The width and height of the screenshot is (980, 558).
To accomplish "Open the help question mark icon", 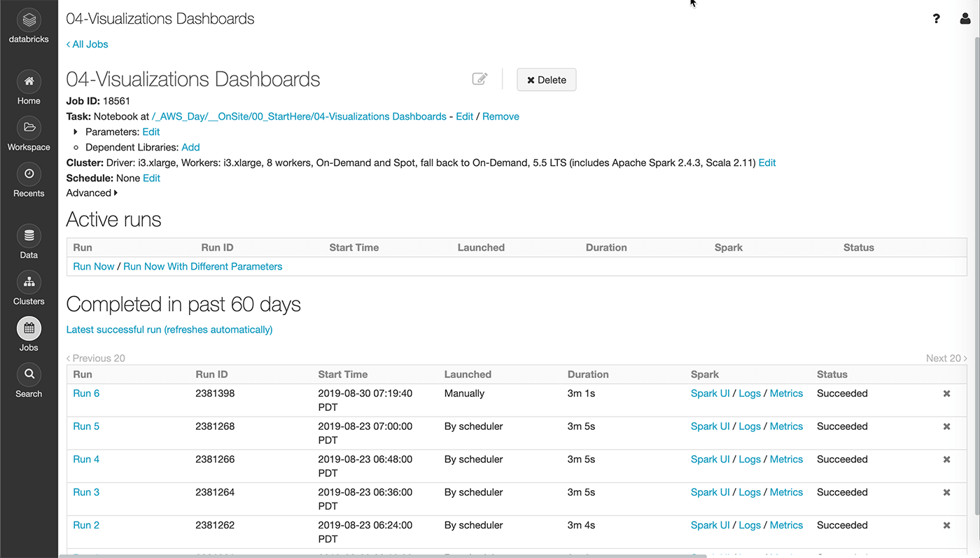I will [x=936, y=19].
